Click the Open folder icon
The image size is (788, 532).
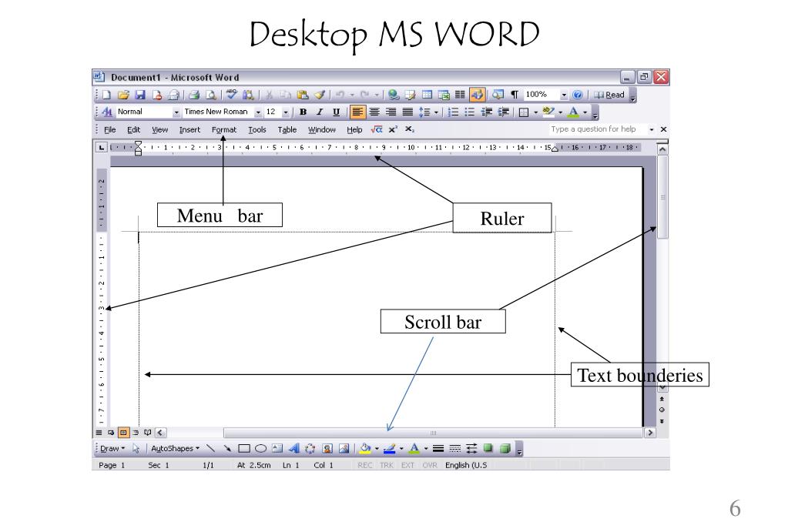[x=123, y=95]
